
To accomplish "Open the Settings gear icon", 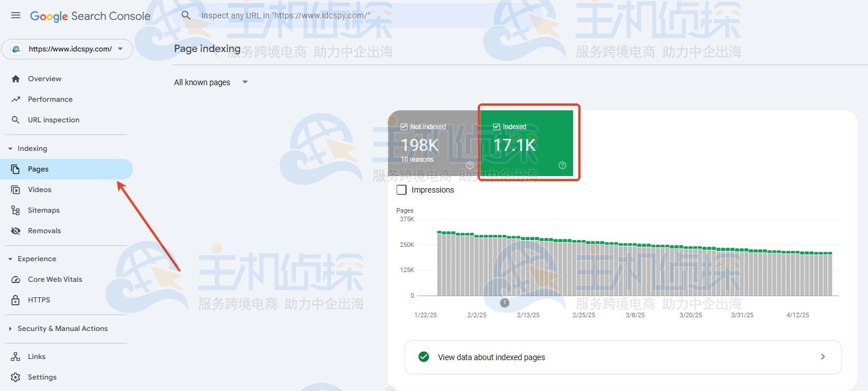I will coord(16,377).
